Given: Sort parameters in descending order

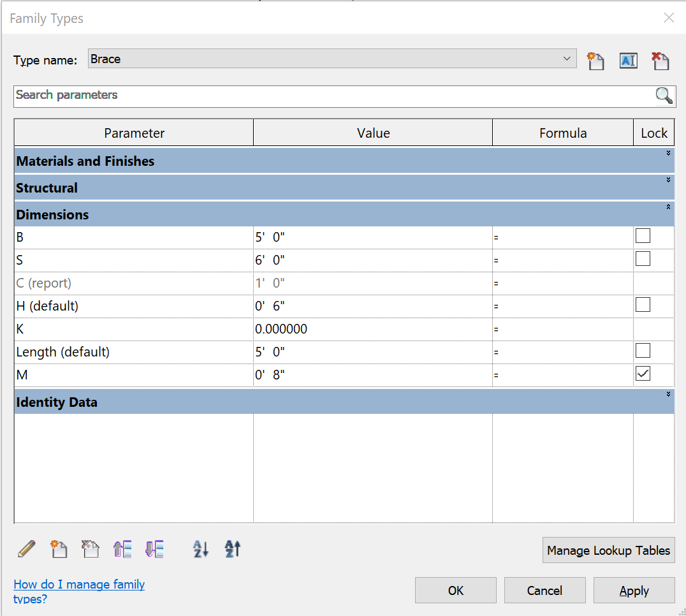Looking at the screenshot, I should pyautogui.click(x=232, y=549).
